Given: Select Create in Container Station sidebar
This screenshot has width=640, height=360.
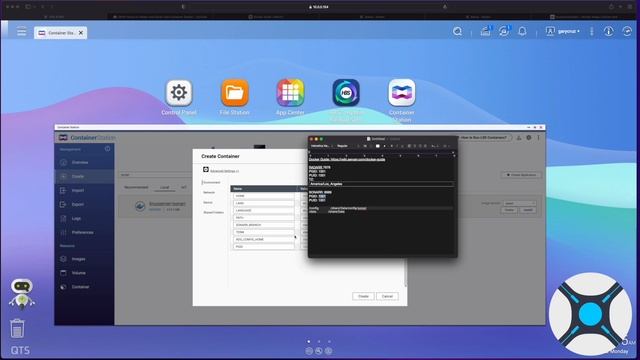Looking at the screenshot, I should coord(84,176).
